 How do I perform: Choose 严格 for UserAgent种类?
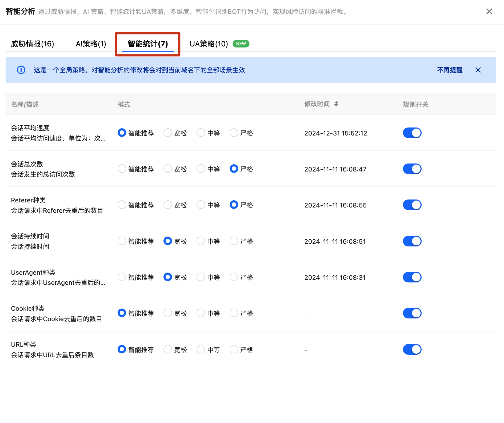(x=234, y=277)
